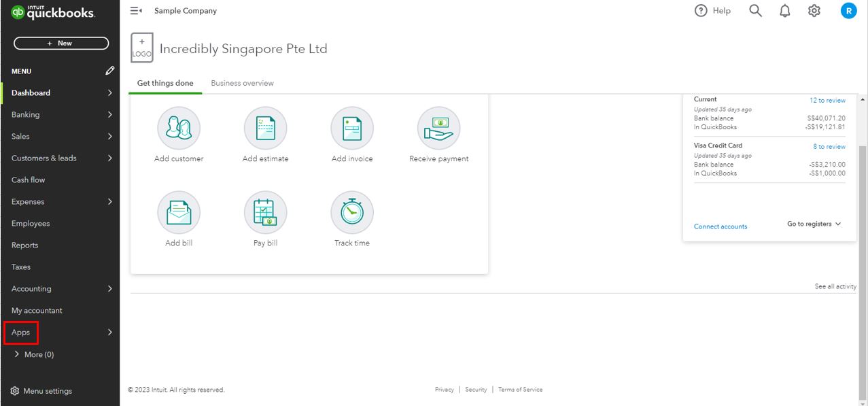Click the Pay bill icon

click(x=265, y=213)
